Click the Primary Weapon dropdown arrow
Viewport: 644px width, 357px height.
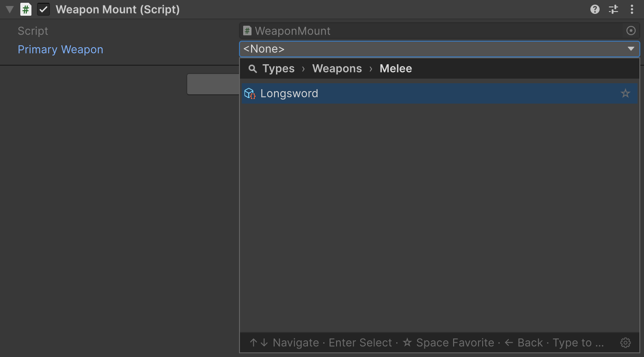(631, 49)
